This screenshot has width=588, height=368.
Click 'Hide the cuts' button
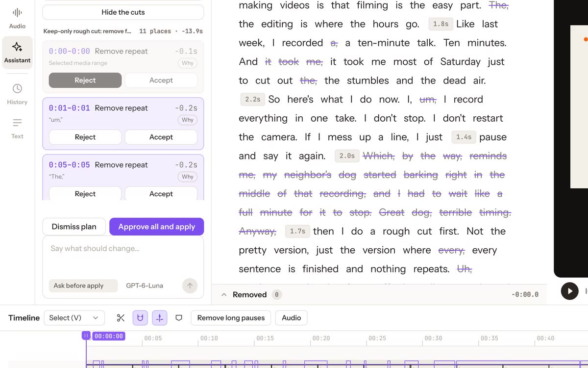click(x=123, y=12)
